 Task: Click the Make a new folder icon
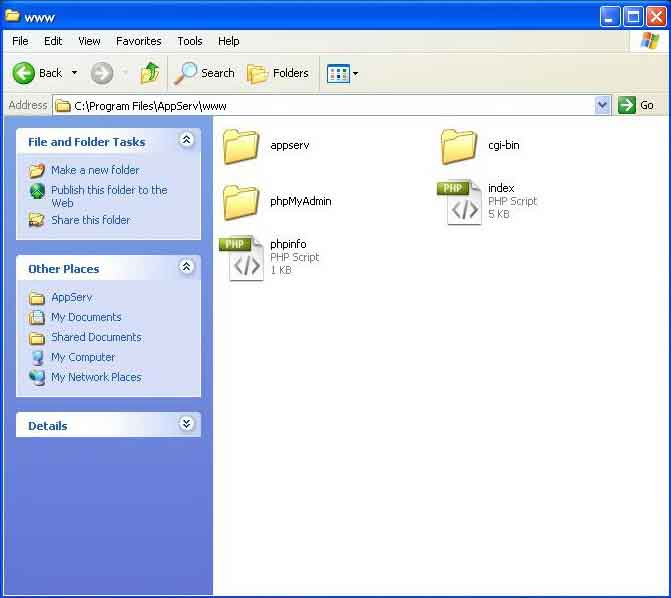tap(37, 170)
